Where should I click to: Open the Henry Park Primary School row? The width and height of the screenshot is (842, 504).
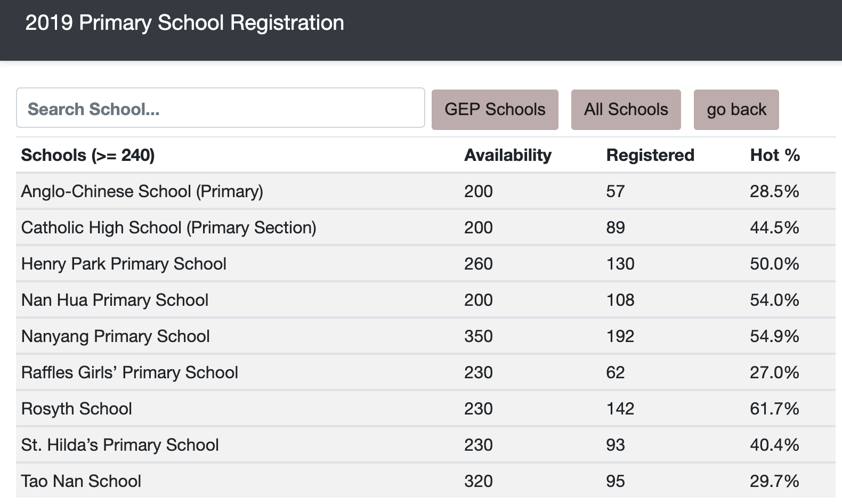[x=124, y=264]
